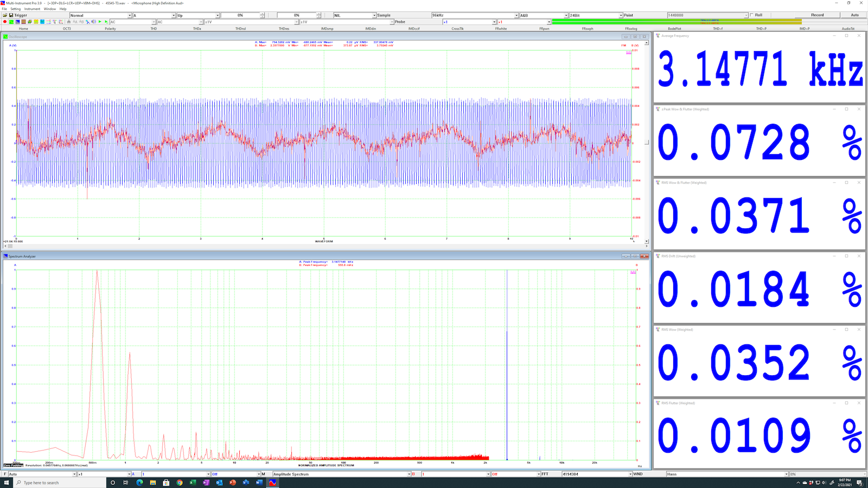Viewport: 868px width, 488px height.
Task: Click the Record button
Action: [x=818, y=15]
